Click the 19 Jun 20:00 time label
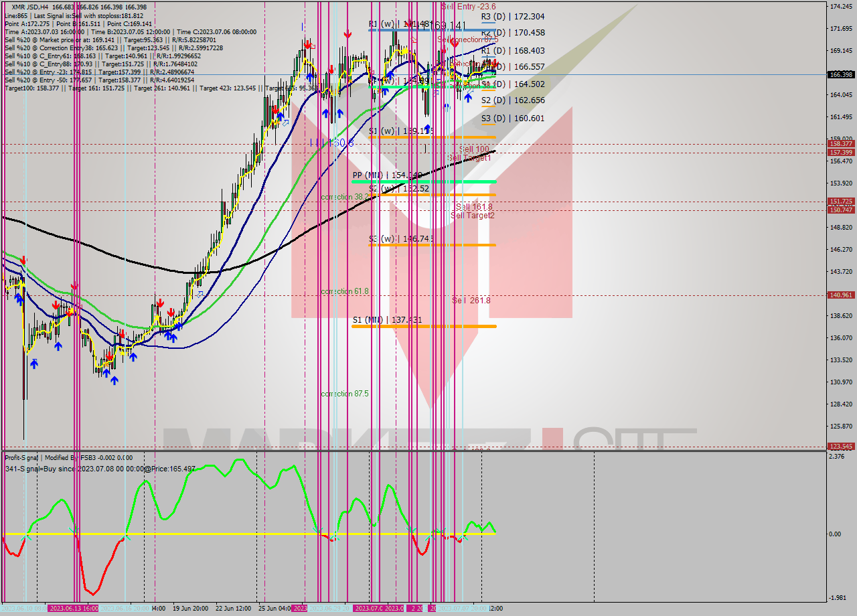The height and width of the screenshot is (616, 857). (190, 609)
